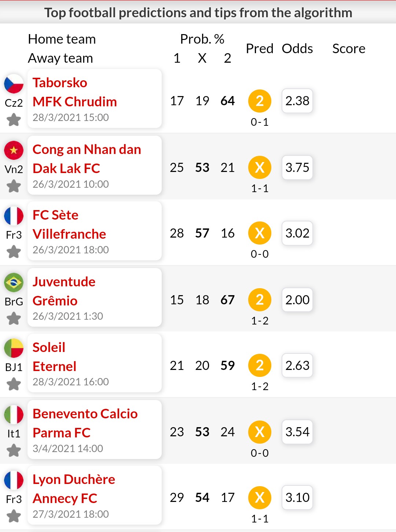The width and height of the screenshot is (396, 532).
Task: Click the 2.00 odds for Grêmio
Action: click(x=297, y=300)
